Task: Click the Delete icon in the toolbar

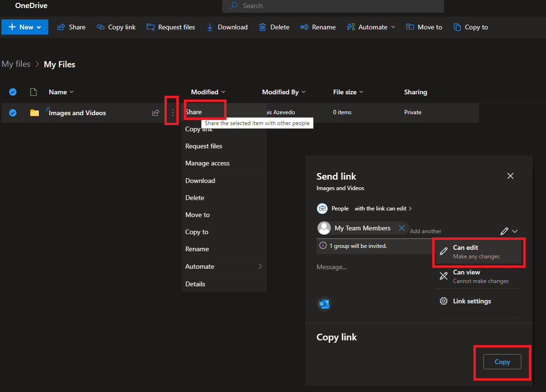Action: click(x=262, y=27)
